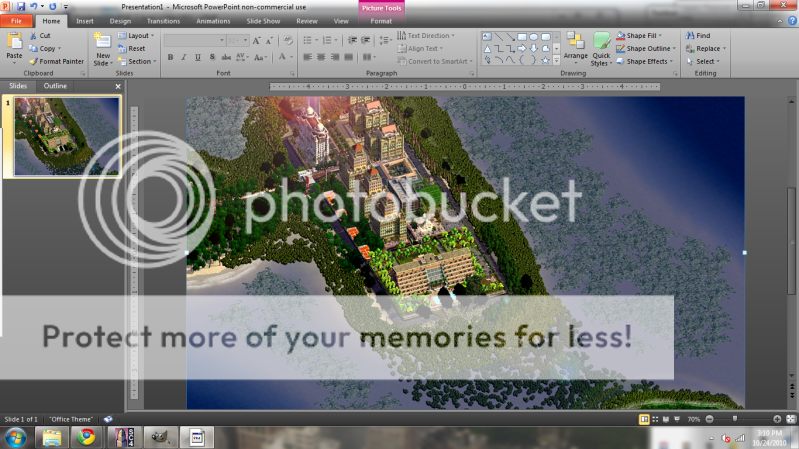Toggle Bold formatting
The width and height of the screenshot is (799, 449).
pos(170,57)
